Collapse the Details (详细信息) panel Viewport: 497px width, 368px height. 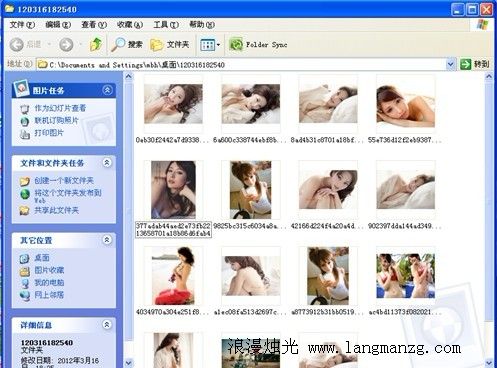coord(107,325)
